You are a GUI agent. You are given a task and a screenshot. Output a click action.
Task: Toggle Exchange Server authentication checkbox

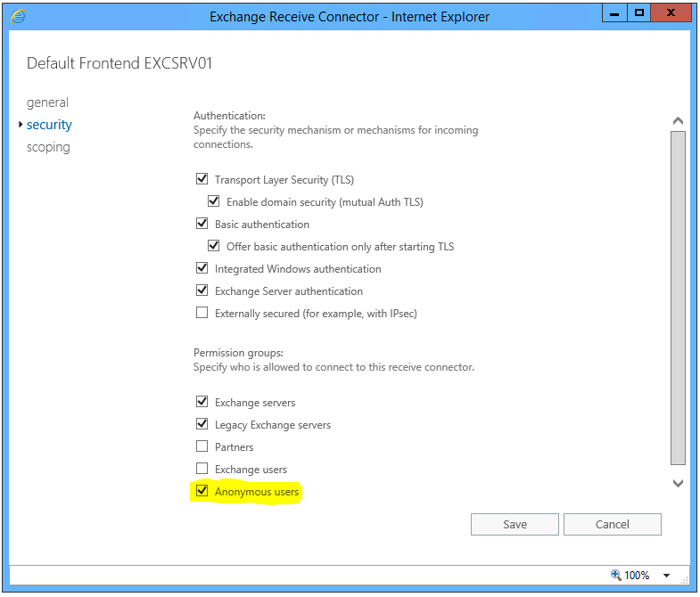tap(202, 290)
